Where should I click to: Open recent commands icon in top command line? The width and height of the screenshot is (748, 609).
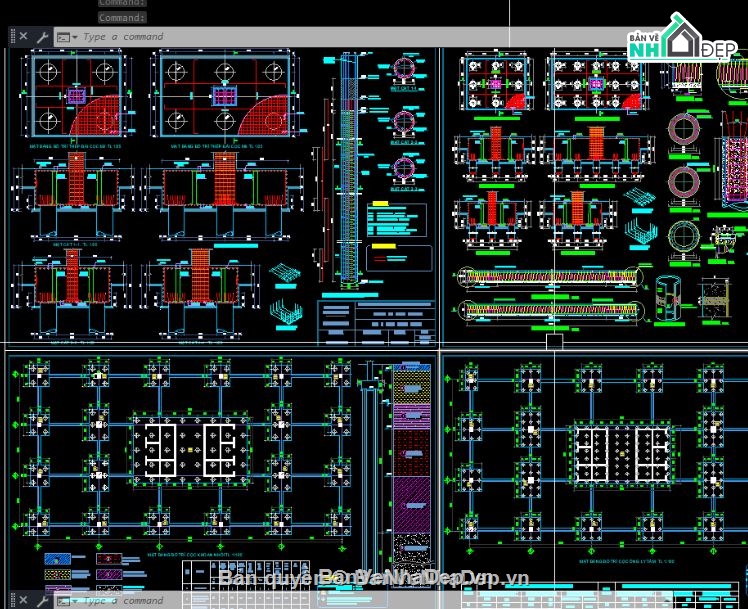(x=63, y=37)
